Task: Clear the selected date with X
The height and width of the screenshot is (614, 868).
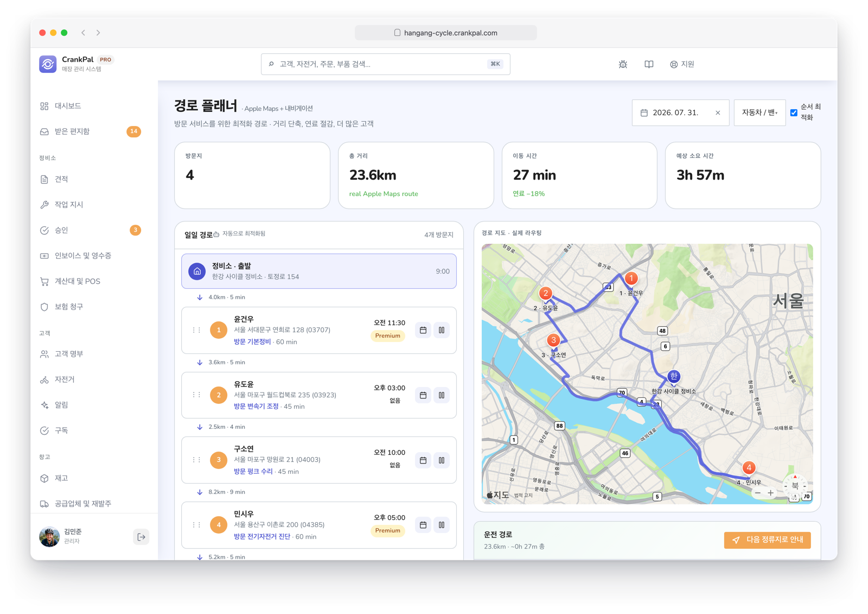Action: click(x=718, y=113)
